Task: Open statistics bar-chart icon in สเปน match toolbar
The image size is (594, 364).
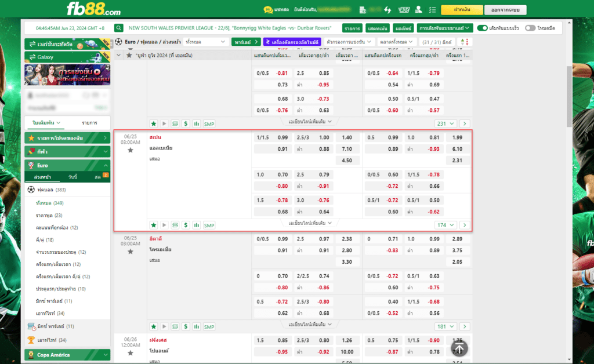Action: coord(196,225)
